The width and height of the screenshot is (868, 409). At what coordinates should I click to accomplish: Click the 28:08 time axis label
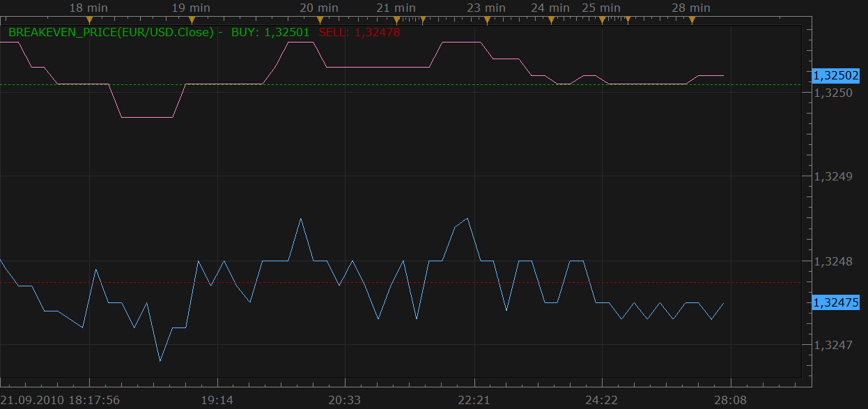[730, 401]
